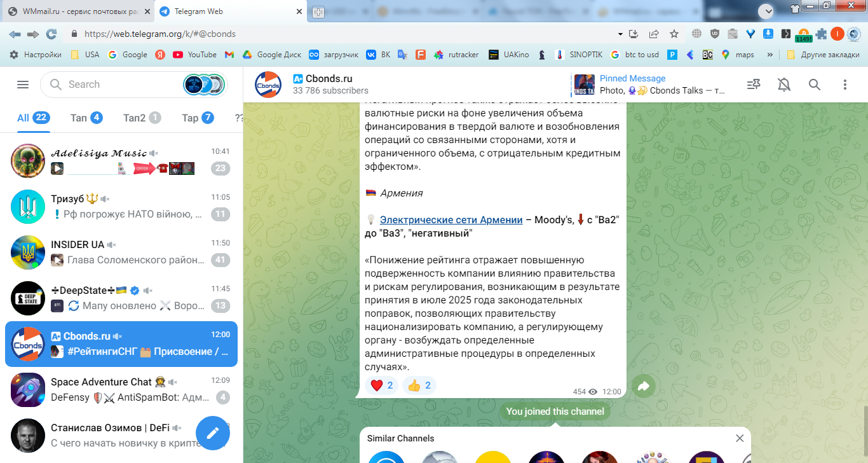Open the Электрические сети Армении link

[451, 220]
